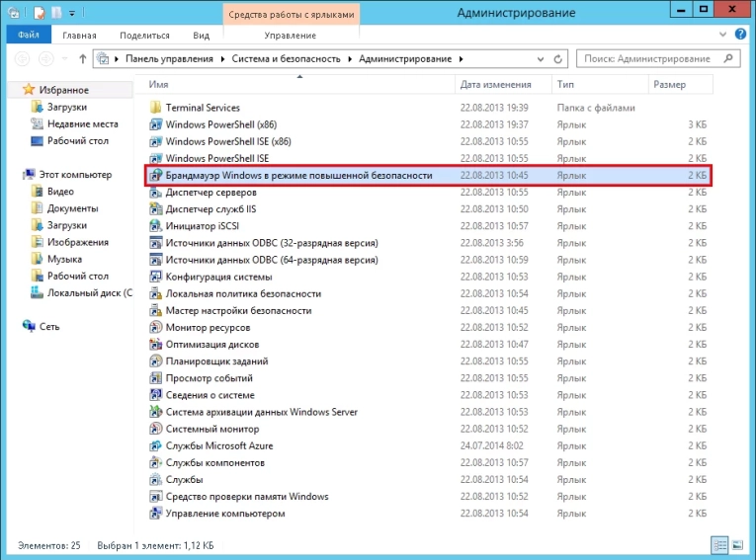Open Изображения in the sidebar
The height and width of the screenshot is (560, 756).
pyautogui.click(x=78, y=242)
